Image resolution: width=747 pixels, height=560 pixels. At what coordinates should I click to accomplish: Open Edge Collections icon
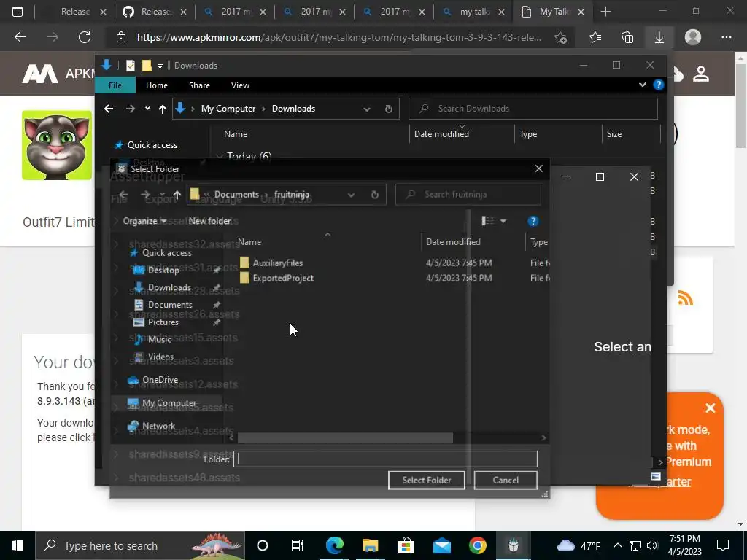627,37
